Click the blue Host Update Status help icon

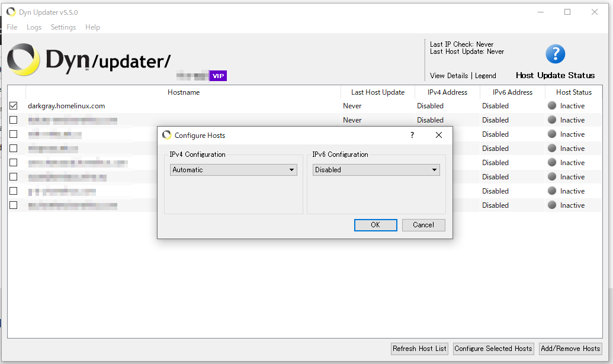(x=555, y=54)
